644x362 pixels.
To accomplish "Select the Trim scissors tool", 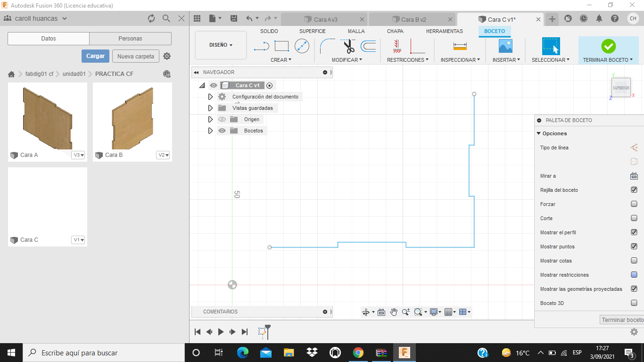I will click(348, 46).
